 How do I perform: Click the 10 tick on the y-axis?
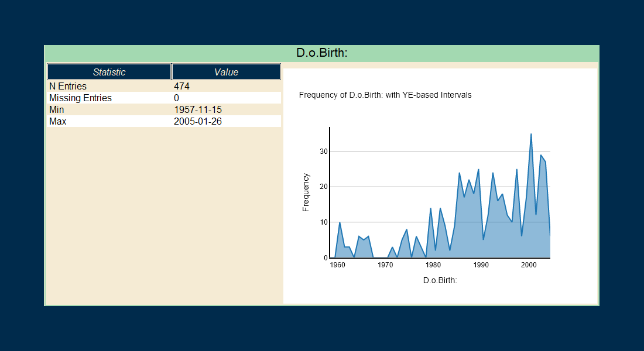coord(324,222)
